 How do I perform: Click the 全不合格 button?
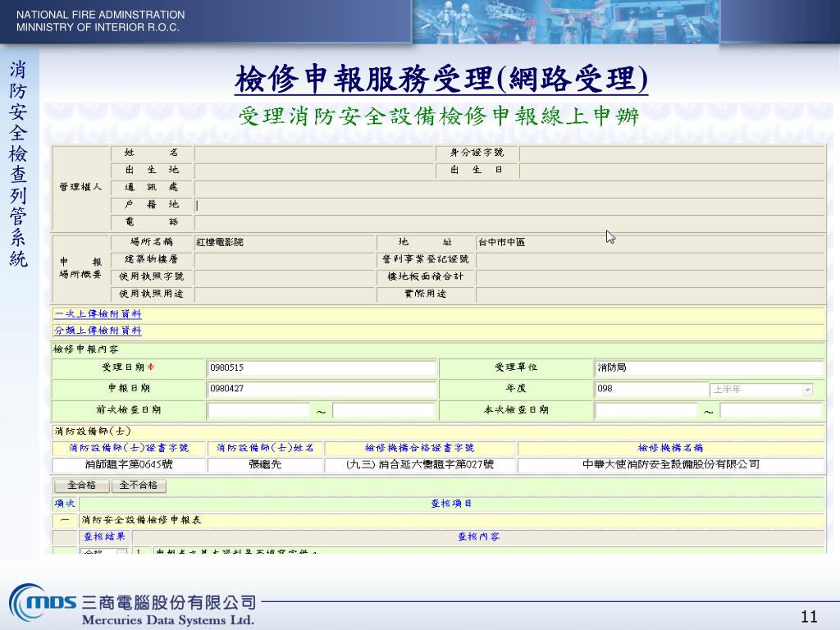pyautogui.click(x=139, y=486)
